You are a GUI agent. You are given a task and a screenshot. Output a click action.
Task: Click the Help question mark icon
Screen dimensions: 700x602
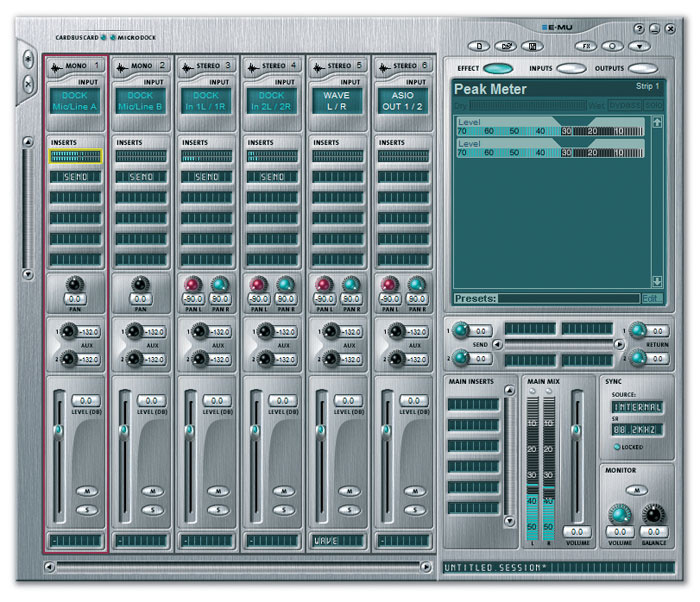coord(637,29)
